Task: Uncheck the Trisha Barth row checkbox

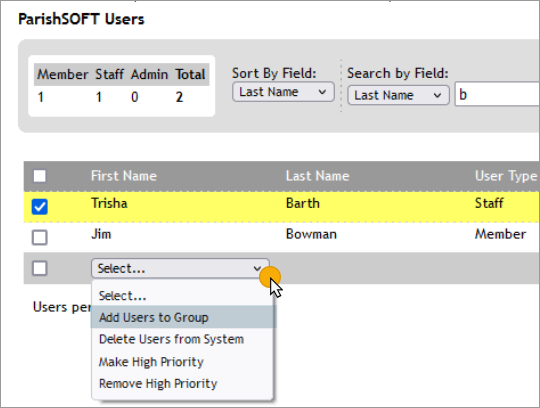Action: pos(40,207)
